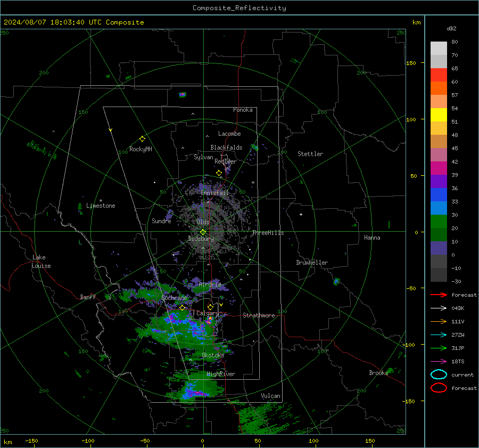Viewport: 479px width, 448px height.
Task: Click the Lake Louise label
Action: pos(42,262)
